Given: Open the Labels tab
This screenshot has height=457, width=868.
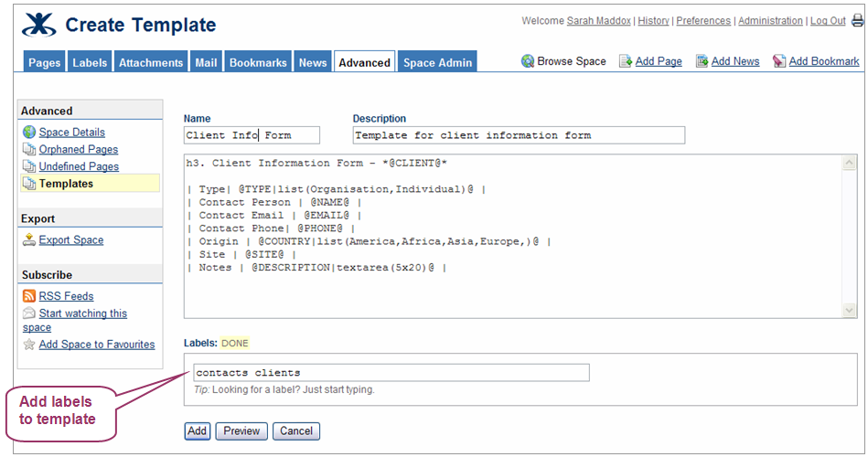Looking at the screenshot, I should tap(90, 62).
